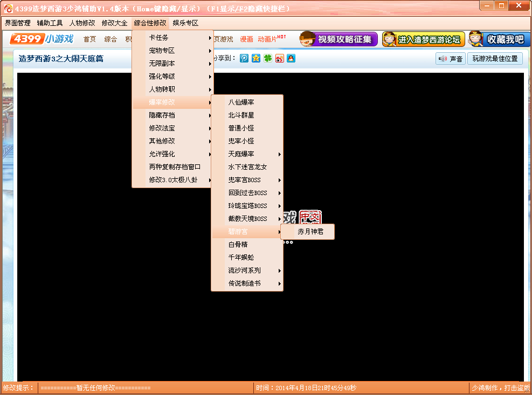Click the app icon in title bar
Image resolution: width=532 pixels, height=395 pixels.
8,9
